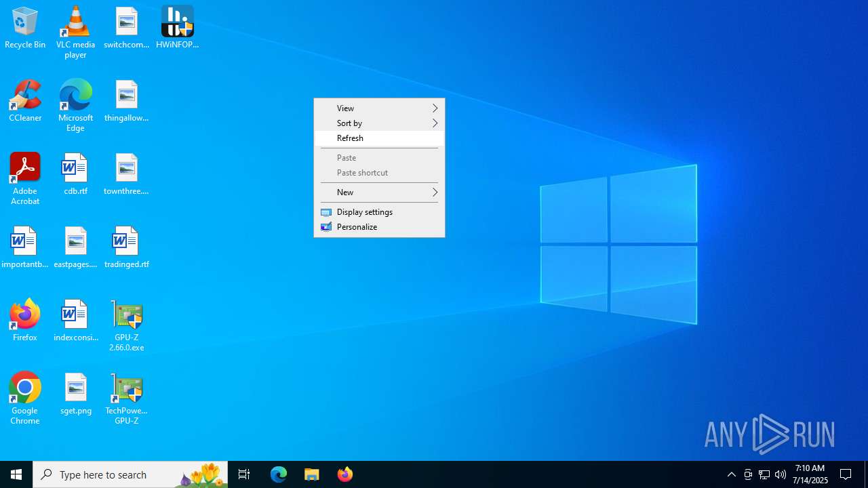
Task: Select the eastpages... image file
Action: pyautogui.click(x=75, y=248)
